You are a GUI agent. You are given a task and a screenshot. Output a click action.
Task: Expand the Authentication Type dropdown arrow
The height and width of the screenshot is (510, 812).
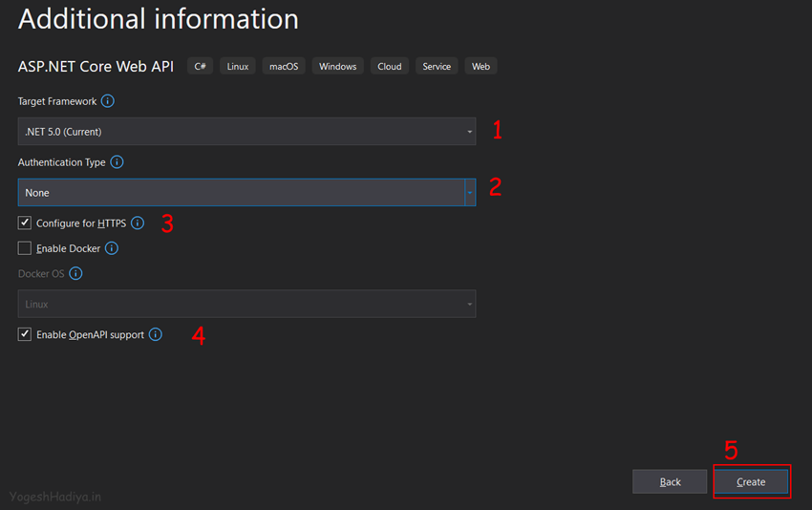(x=470, y=193)
